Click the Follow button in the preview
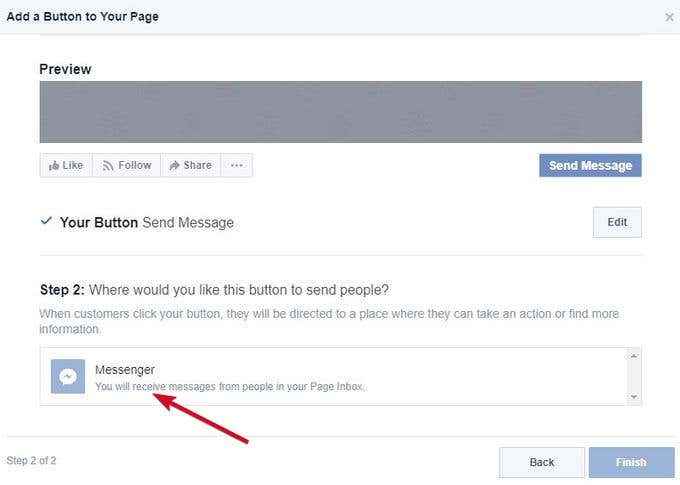Viewport: 680px width, 485px height. (126, 165)
